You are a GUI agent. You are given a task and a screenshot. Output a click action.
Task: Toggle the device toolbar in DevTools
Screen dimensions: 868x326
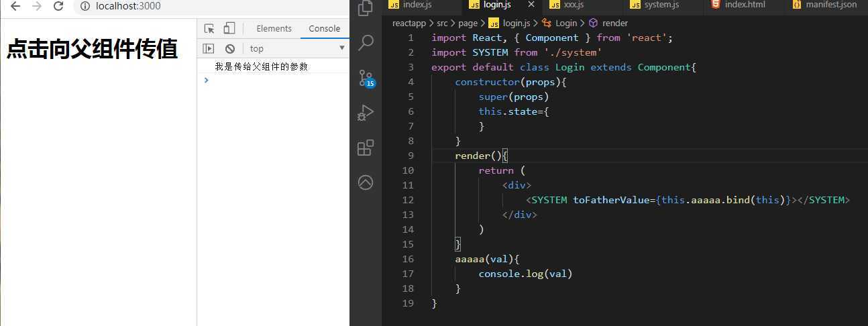(x=229, y=28)
